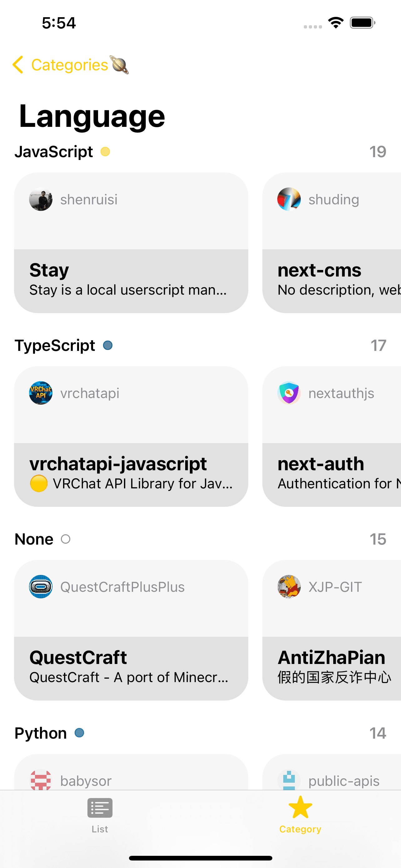The image size is (401, 868).
Task: Expand the JavaScript section count 19
Action: click(378, 152)
